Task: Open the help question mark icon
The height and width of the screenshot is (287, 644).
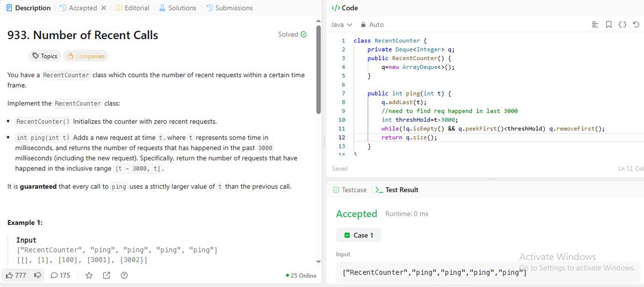Action: click(x=124, y=275)
